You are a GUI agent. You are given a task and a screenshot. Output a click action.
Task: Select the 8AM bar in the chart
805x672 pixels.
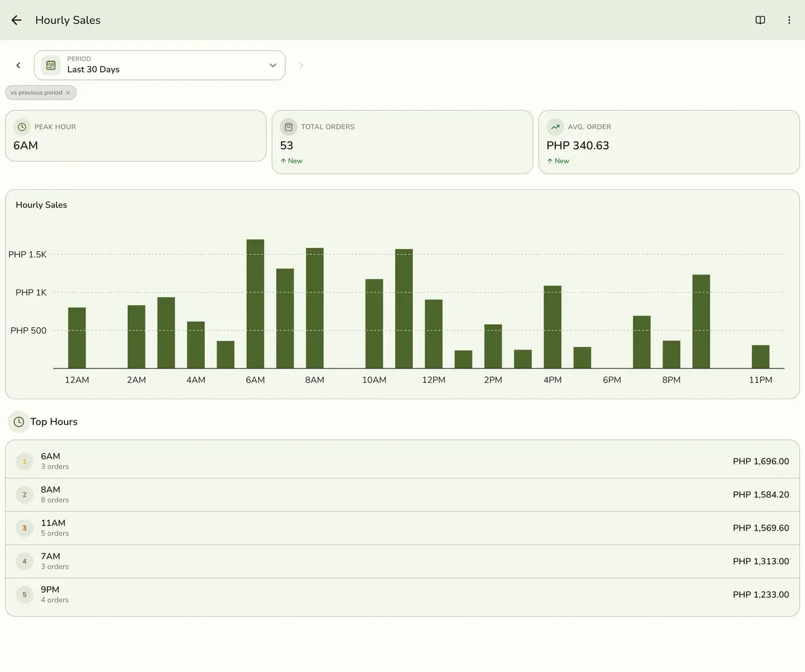pyautogui.click(x=315, y=308)
